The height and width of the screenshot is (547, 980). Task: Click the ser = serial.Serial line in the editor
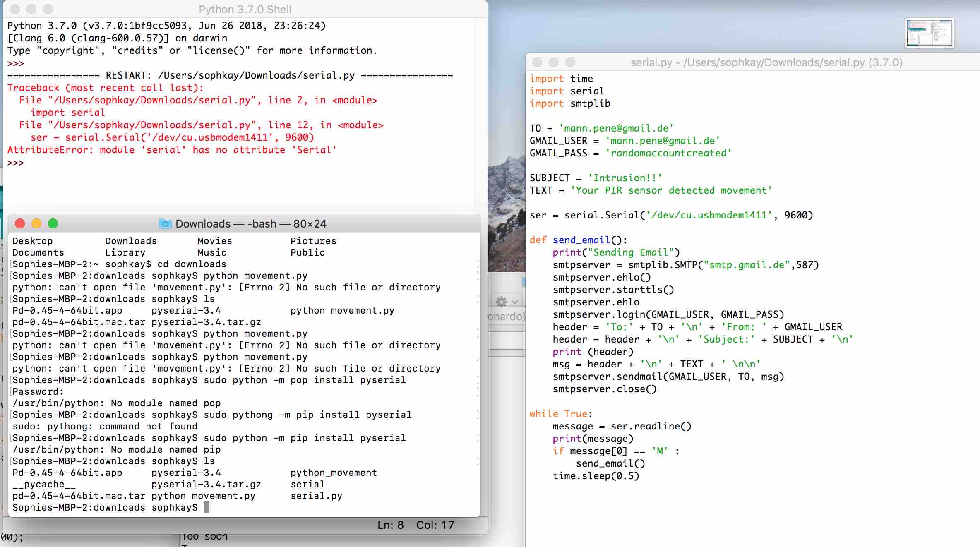click(670, 215)
